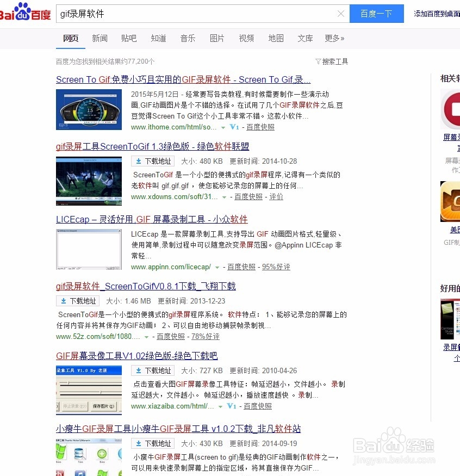460x476 pixels.
Task: Click 下载地址 button for 430 KB result
Action: pyautogui.click(x=153, y=443)
